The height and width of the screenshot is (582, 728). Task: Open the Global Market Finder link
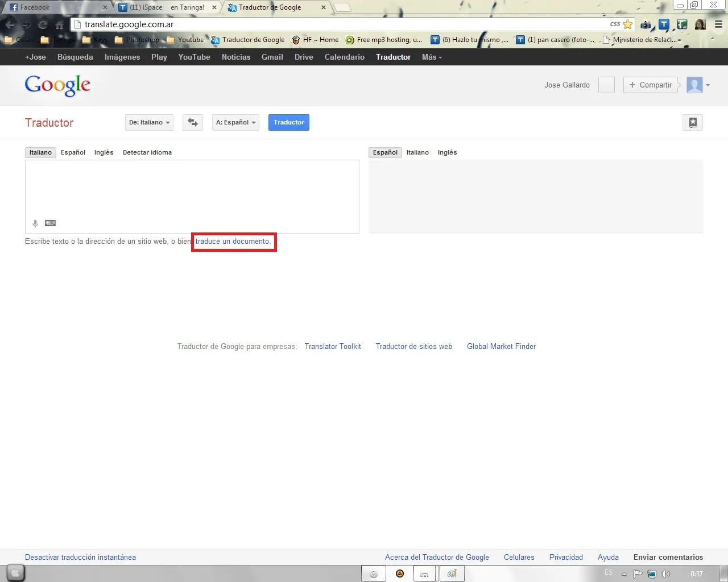[502, 347]
